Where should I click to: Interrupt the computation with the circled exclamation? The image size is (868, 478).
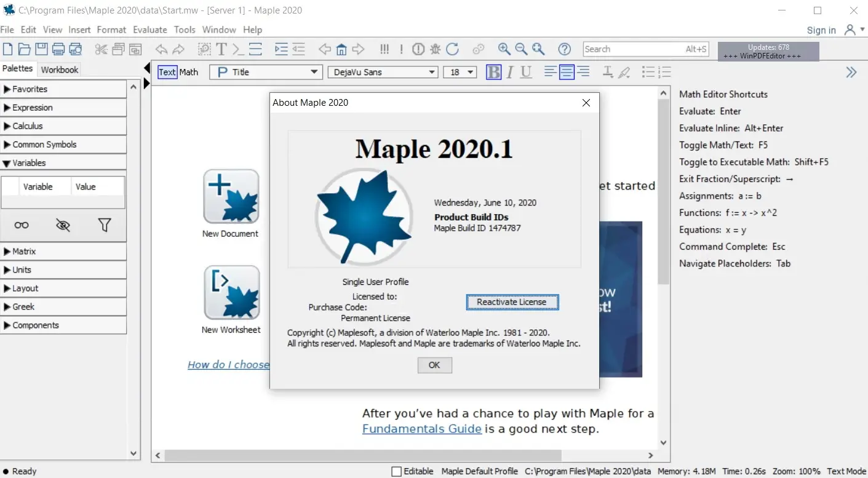pyautogui.click(x=418, y=49)
